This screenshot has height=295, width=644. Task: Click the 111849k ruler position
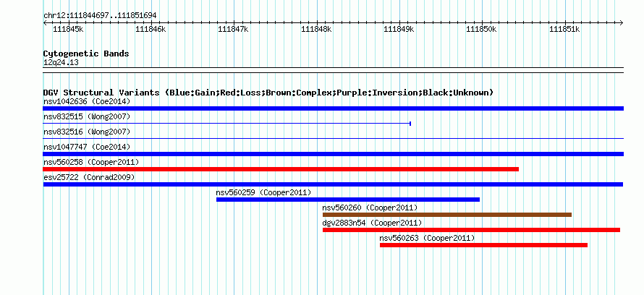coord(399,29)
